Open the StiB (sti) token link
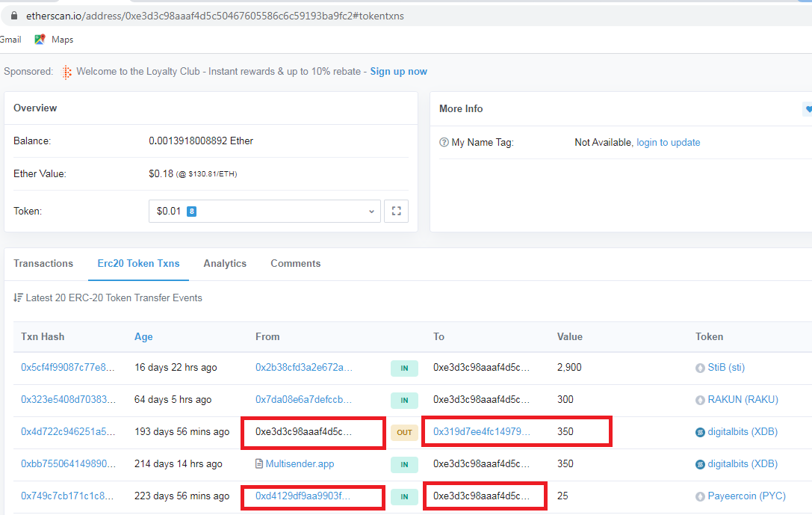 click(726, 367)
